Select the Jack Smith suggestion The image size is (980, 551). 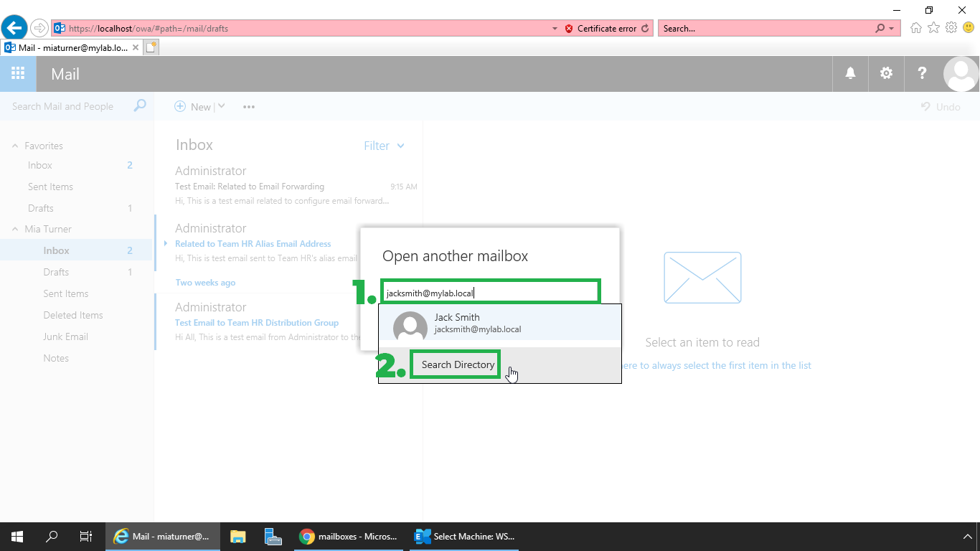coord(499,324)
